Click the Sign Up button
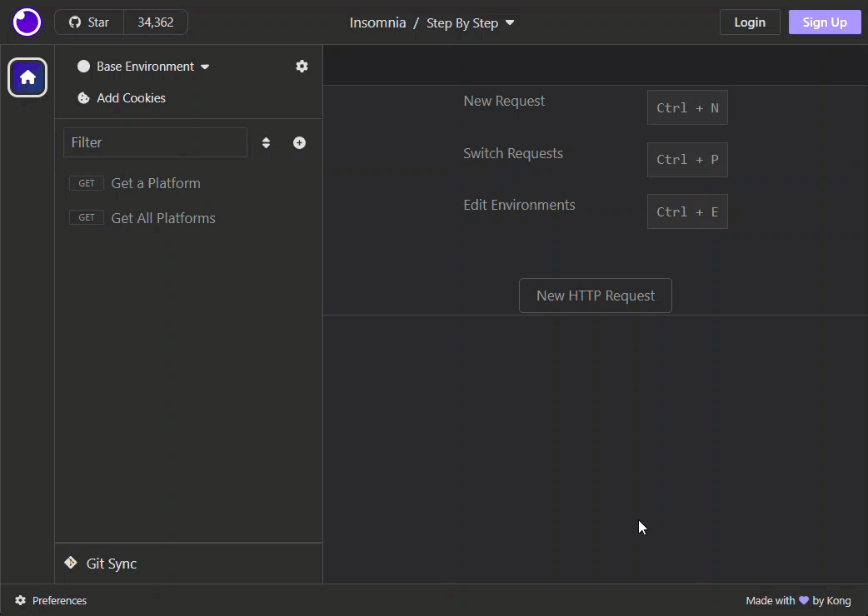 point(825,22)
